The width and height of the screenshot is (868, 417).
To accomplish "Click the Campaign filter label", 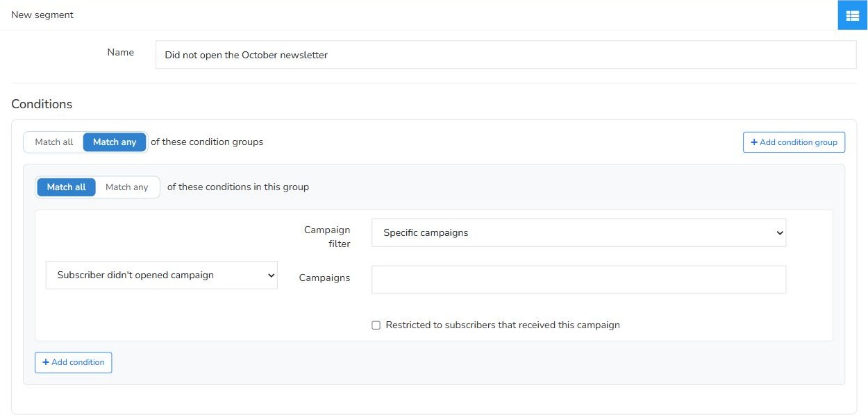I will point(327,237).
